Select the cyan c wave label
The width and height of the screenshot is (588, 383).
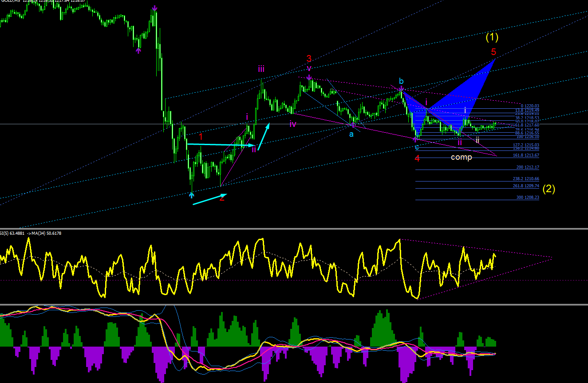point(417,147)
